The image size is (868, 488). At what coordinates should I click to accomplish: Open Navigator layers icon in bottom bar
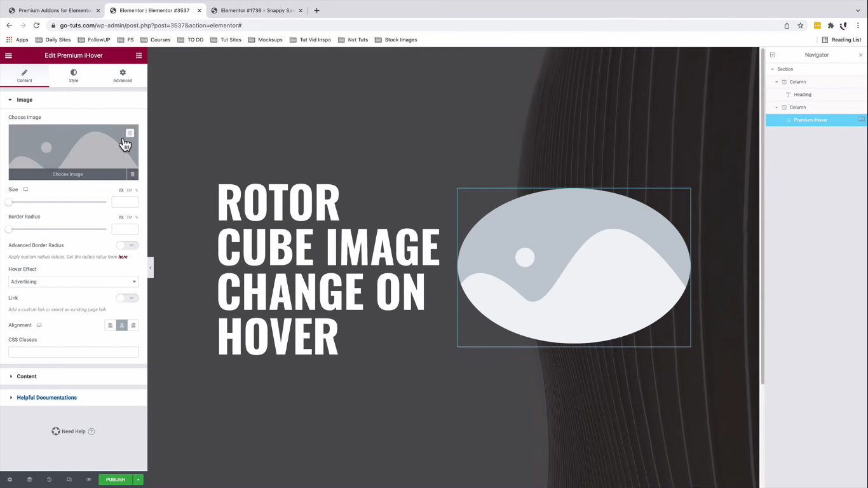pyautogui.click(x=29, y=480)
